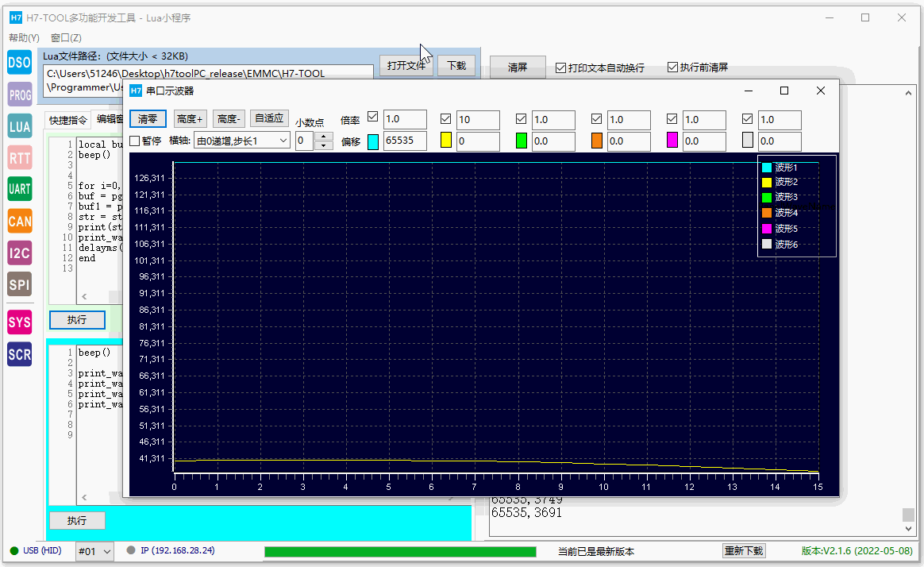Click the lower 执行 run button

pyautogui.click(x=77, y=521)
